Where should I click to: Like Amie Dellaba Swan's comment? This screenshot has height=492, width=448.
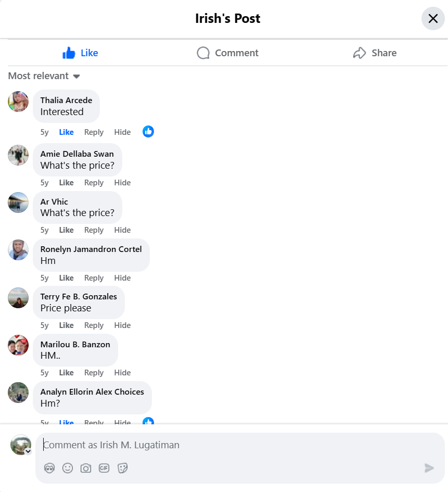67,183
